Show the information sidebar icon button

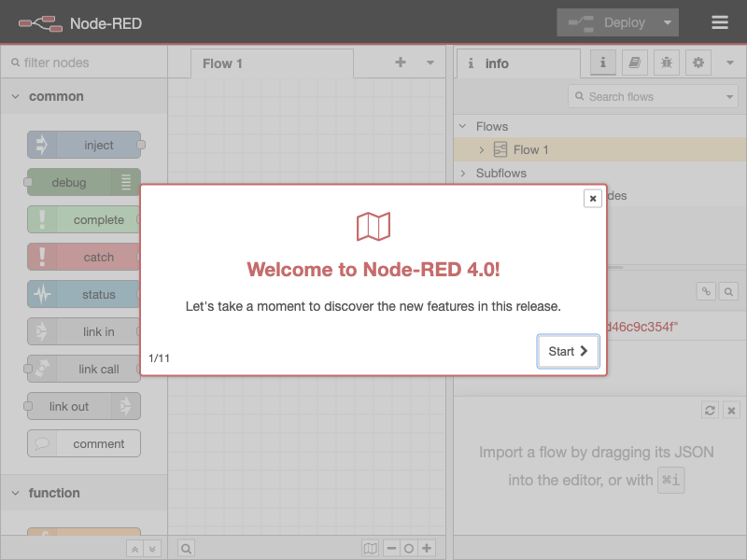click(x=603, y=63)
